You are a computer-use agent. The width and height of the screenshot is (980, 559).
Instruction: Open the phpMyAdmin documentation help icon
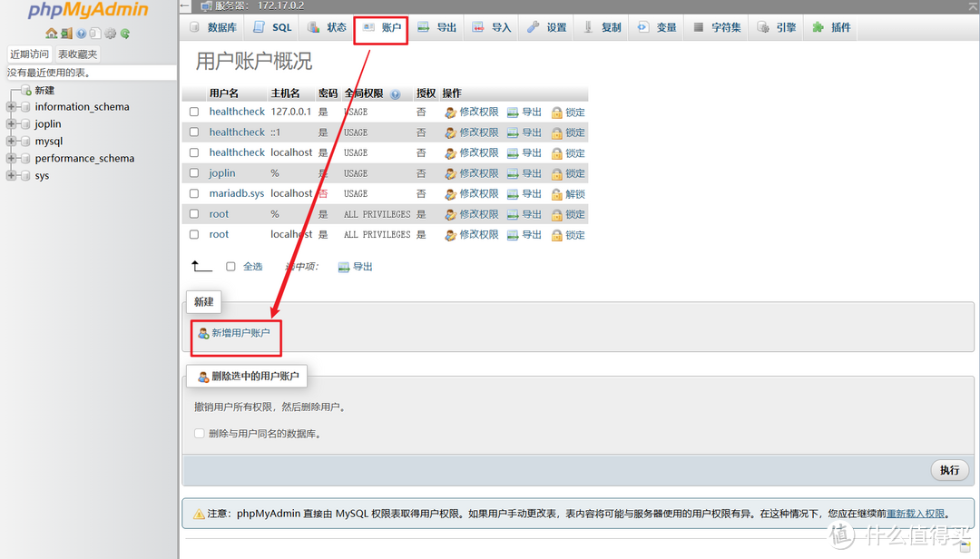[82, 34]
